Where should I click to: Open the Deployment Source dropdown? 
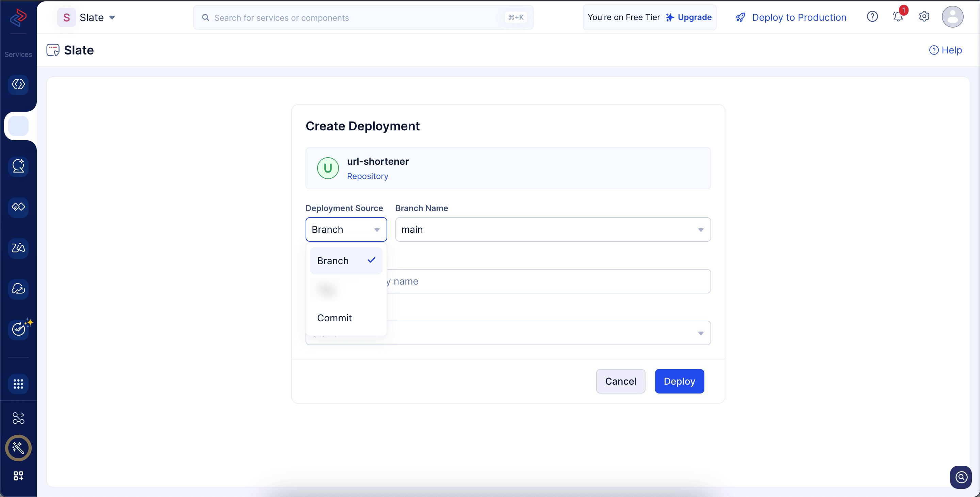pyautogui.click(x=346, y=229)
